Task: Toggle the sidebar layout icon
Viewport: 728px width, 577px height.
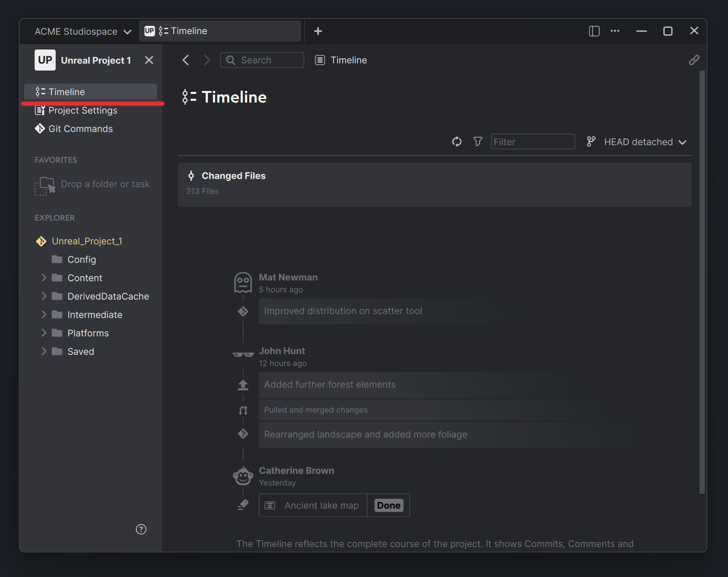Action: pyautogui.click(x=593, y=31)
